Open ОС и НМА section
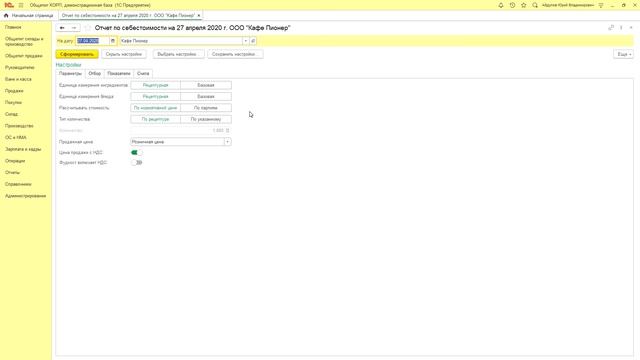The image size is (640, 360). click(x=16, y=138)
